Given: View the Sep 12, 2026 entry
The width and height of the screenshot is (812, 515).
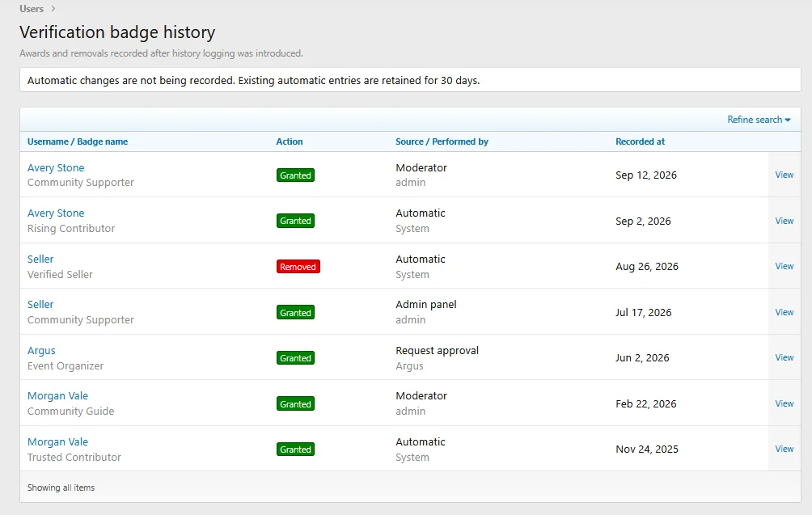Looking at the screenshot, I should pyautogui.click(x=784, y=175).
